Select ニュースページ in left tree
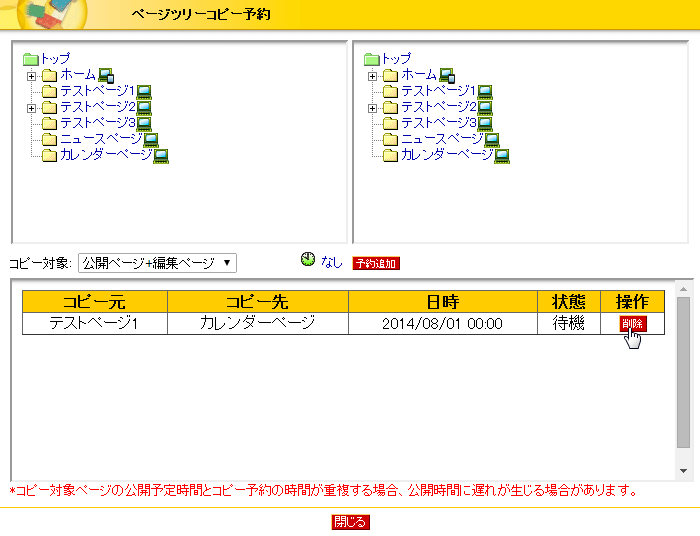700x536 pixels. (x=101, y=138)
